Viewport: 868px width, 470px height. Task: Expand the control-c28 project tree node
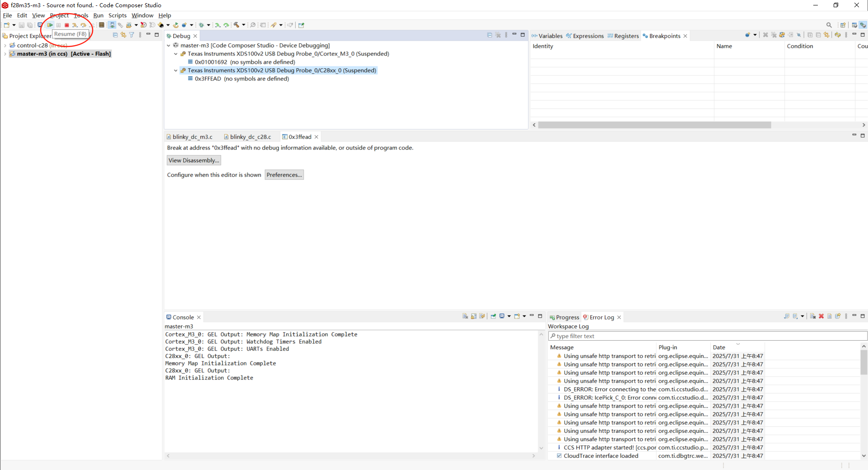[5, 46]
